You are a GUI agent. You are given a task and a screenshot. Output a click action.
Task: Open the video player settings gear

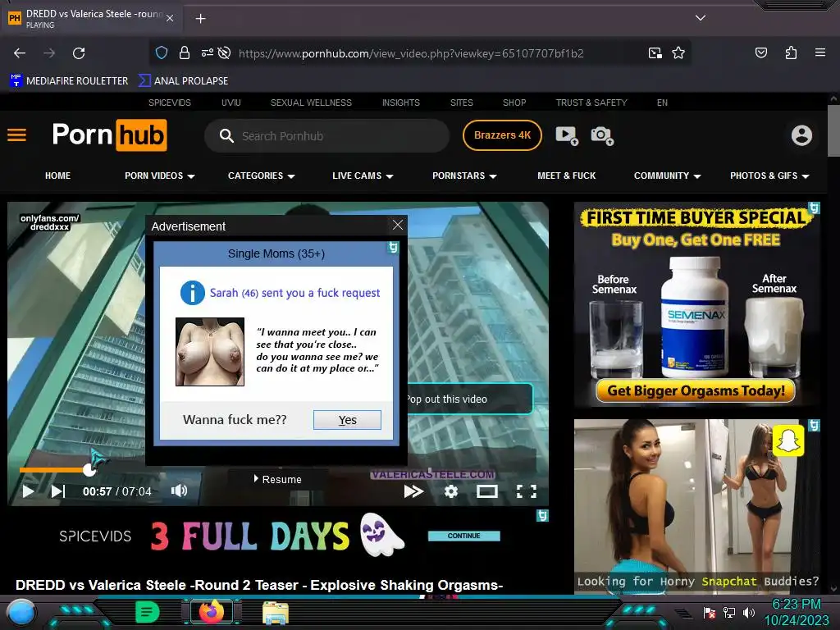pyautogui.click(x=451, y=491)
